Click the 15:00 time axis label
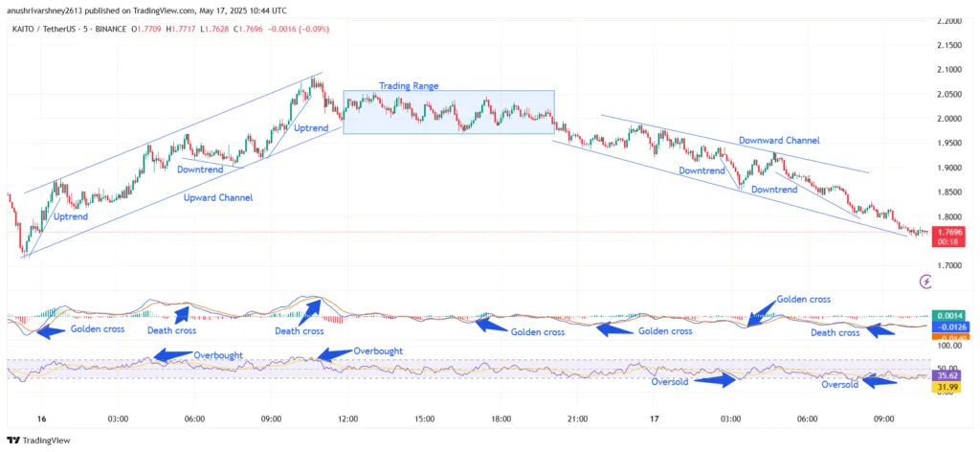This screenshot has width=980, height=452. (424, 418)
